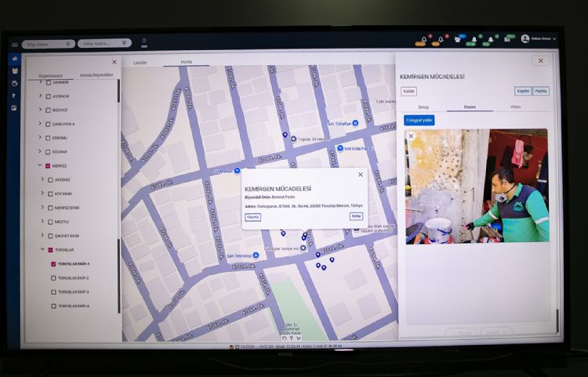Viewport: 588px width, 377px height.
Task: Click the Kaydet button
Action: pos(523,91)
